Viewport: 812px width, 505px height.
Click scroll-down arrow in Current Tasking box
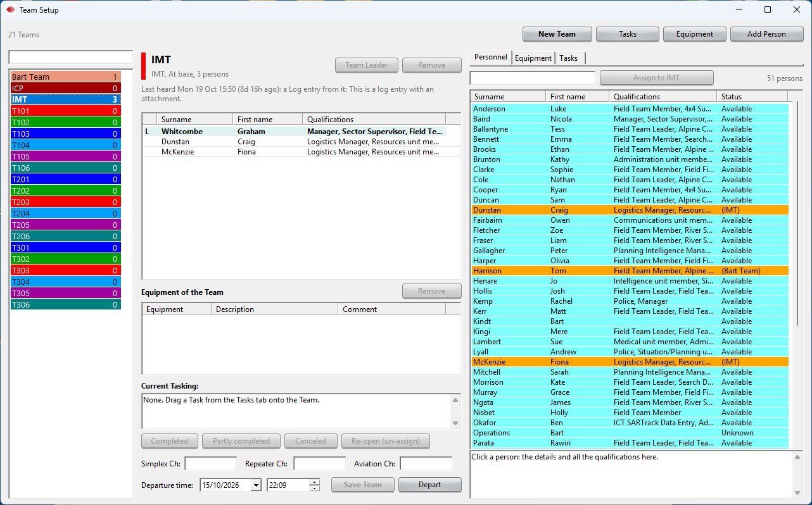pyautogui.click(x=455, y=423)
